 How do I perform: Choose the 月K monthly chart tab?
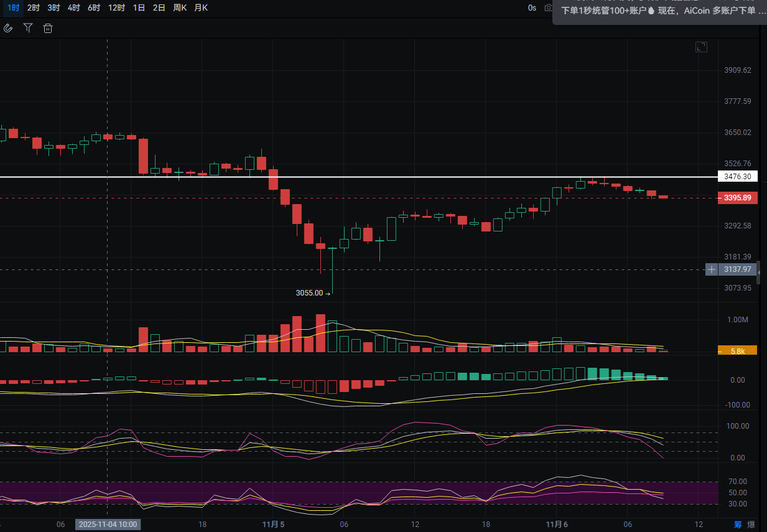pyautogui.click(x=201, y=8)
